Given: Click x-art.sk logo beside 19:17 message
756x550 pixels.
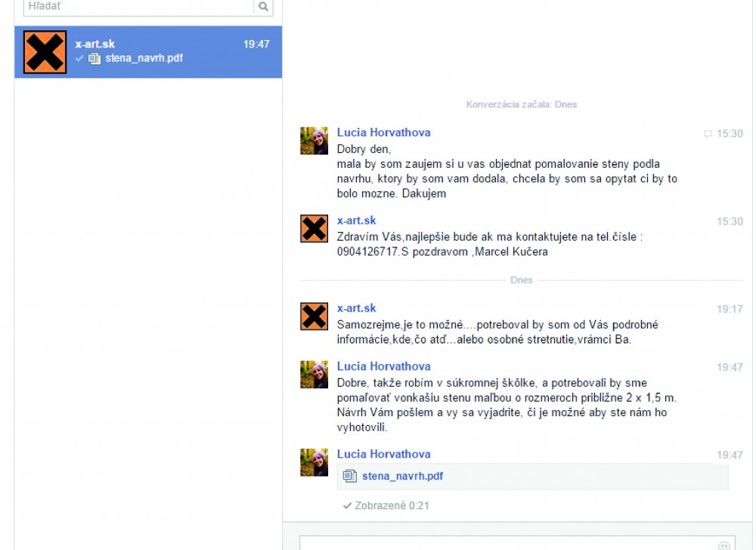Looking at the screenshot, I should coord(314,316).
